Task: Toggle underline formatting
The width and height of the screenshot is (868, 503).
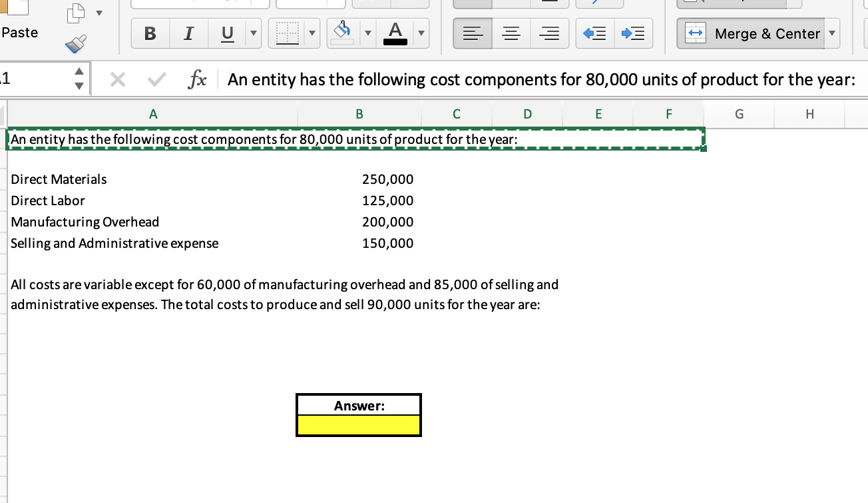Action: pyautogui.click(x=228, y=33)
